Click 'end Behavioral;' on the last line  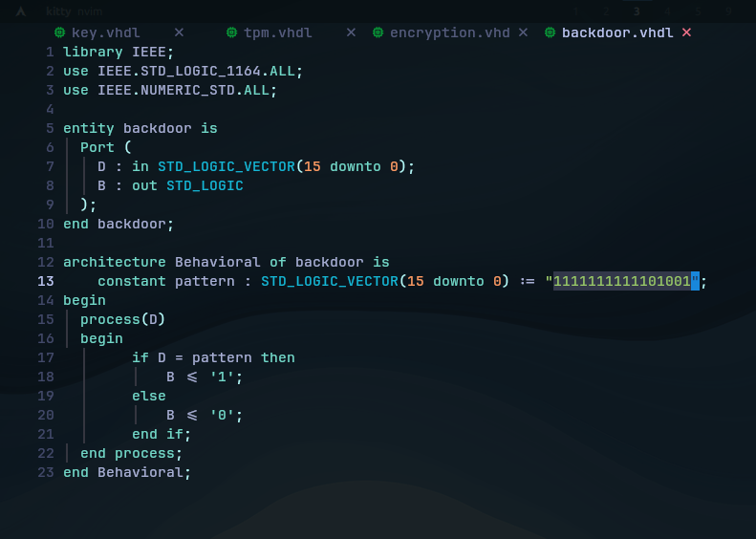tap(127, 472)
